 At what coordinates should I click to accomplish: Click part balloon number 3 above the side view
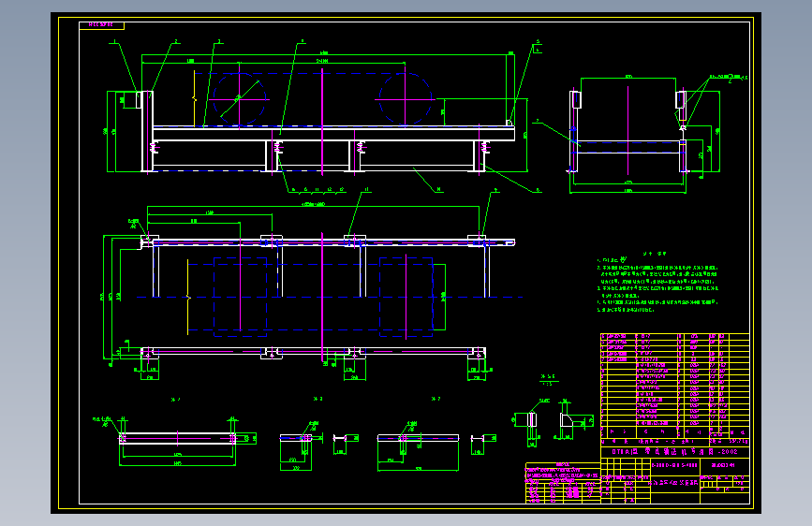point(219,41)
